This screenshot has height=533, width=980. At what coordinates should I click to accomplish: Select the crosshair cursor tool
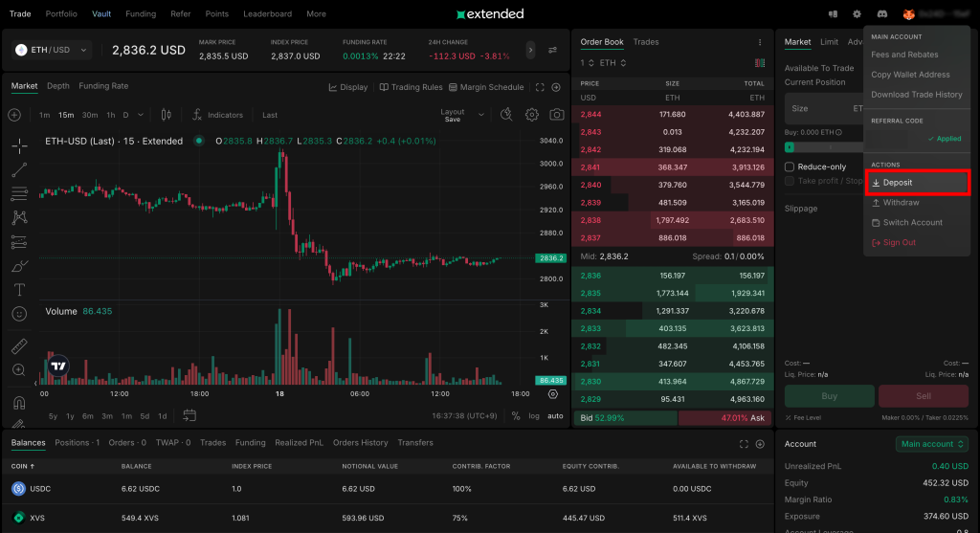19,146
